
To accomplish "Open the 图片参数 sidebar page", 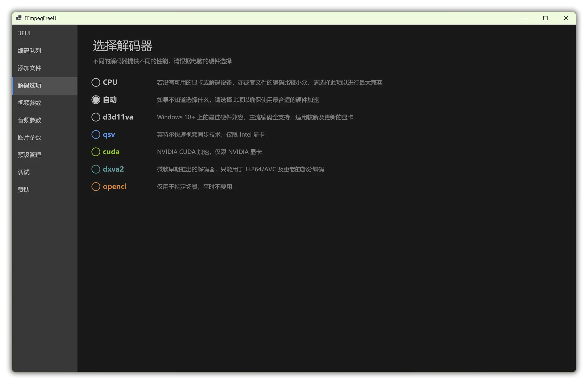I will click(45, 137).
